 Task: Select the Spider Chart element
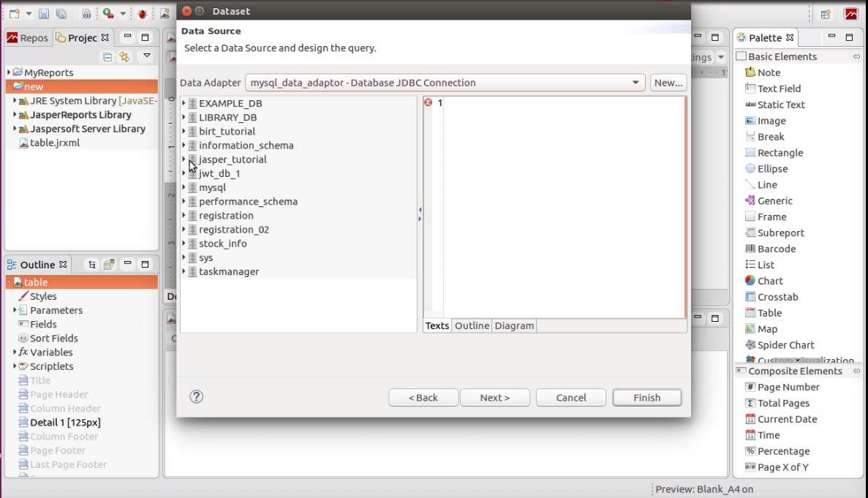[x=780, y=345]
